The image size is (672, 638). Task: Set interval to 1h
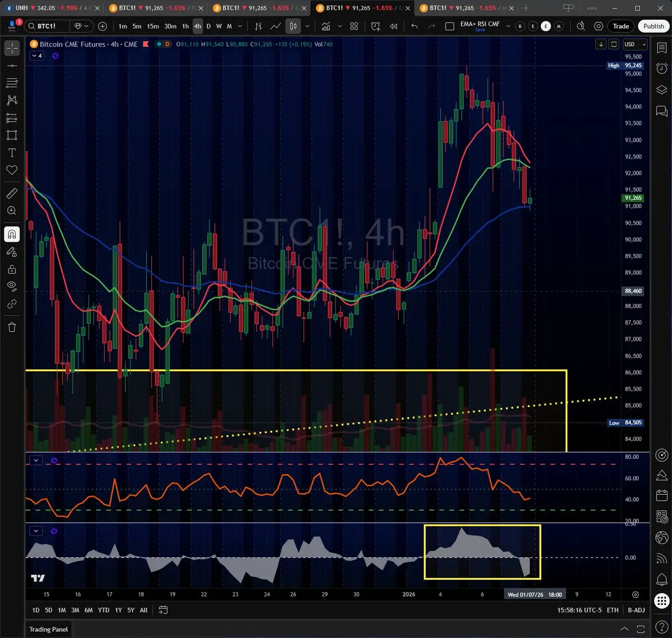[x=185, y=26]
